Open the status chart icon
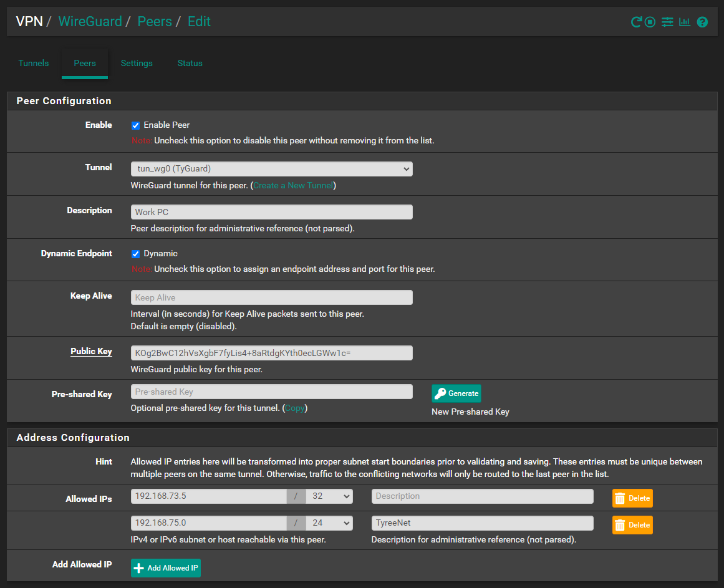This screenshot has height=588, width=724. (685, 22)
